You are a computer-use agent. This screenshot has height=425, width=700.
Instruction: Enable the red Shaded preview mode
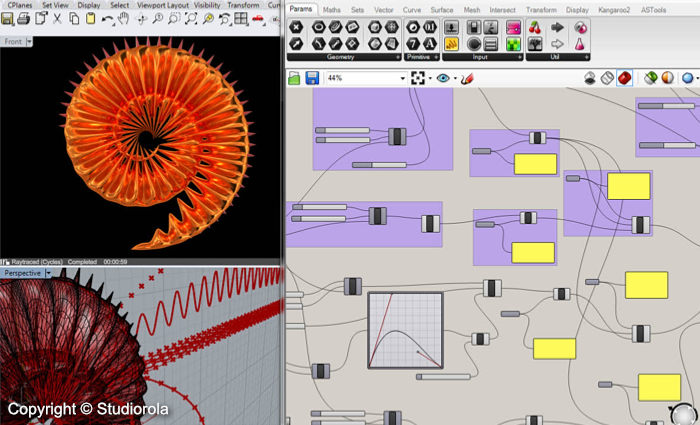click(x=625, y=78)
